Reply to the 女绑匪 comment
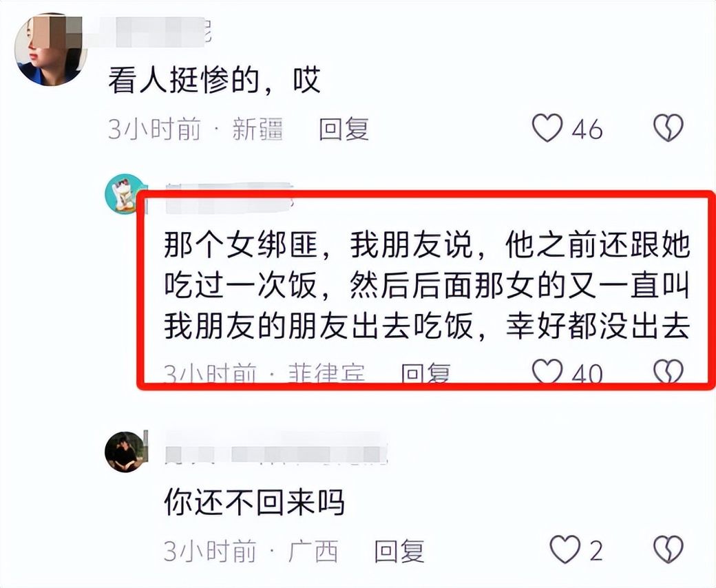Viewport: 716px width, 588px height. coord(425,373)
